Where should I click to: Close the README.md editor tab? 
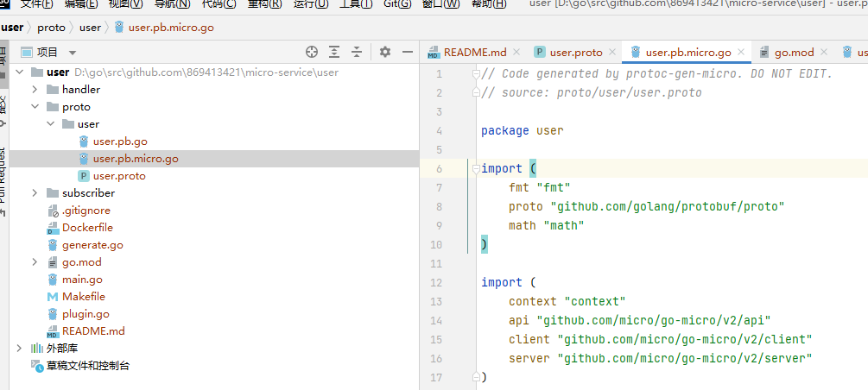tap(516, 52)
